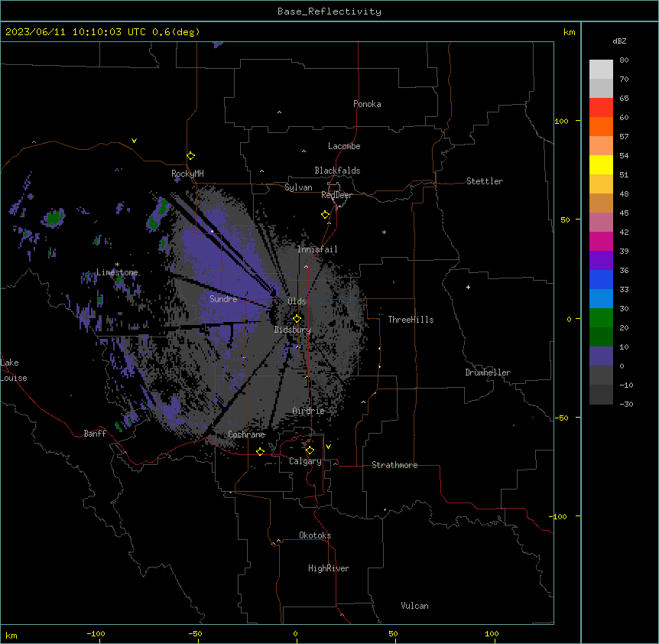Viewport: 659px width, 644px height.
Task: Click the Olds town label
Action: [297, 301]
